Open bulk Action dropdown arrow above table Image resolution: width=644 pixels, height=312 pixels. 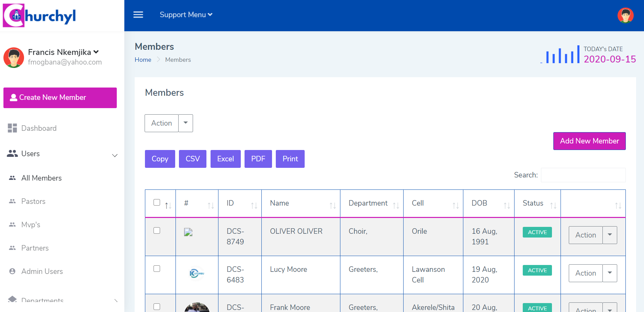pos(185,123)
